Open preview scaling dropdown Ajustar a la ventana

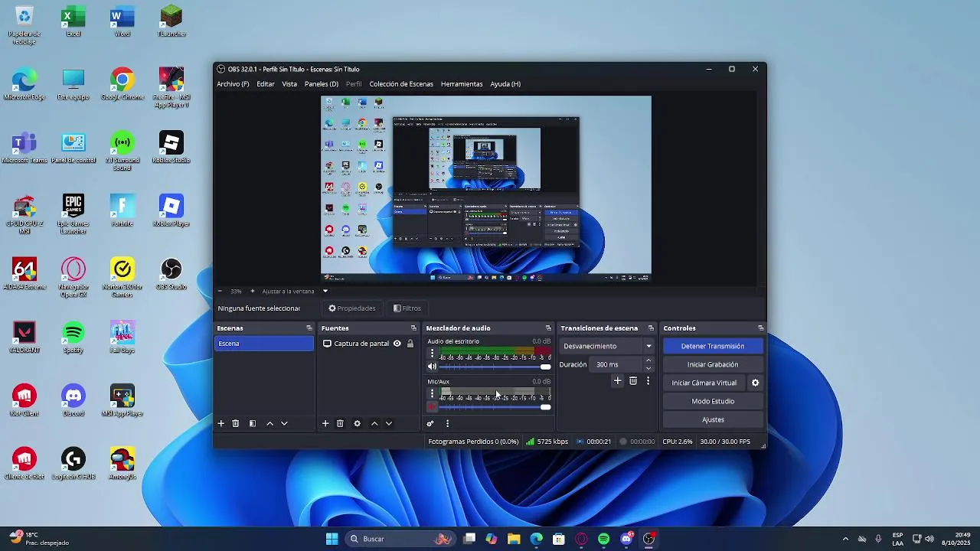pyautogui.click(x=295, y=291)
